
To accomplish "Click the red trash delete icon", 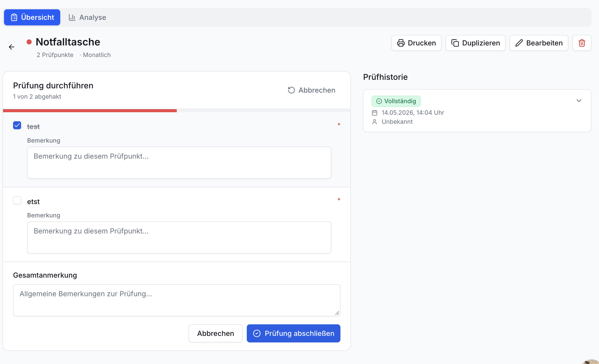I will (x=582, y=43).
